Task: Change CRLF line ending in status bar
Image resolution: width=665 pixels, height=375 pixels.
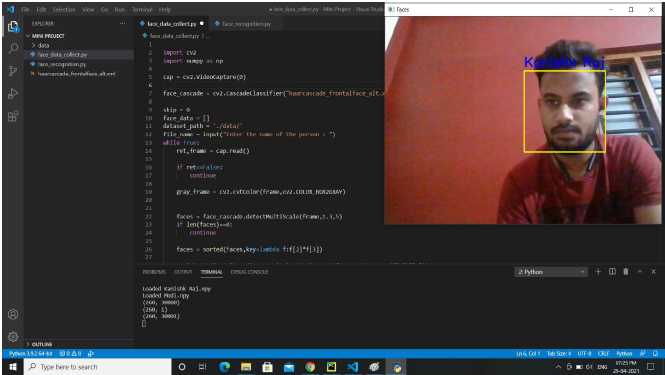Action: [604, 353]
